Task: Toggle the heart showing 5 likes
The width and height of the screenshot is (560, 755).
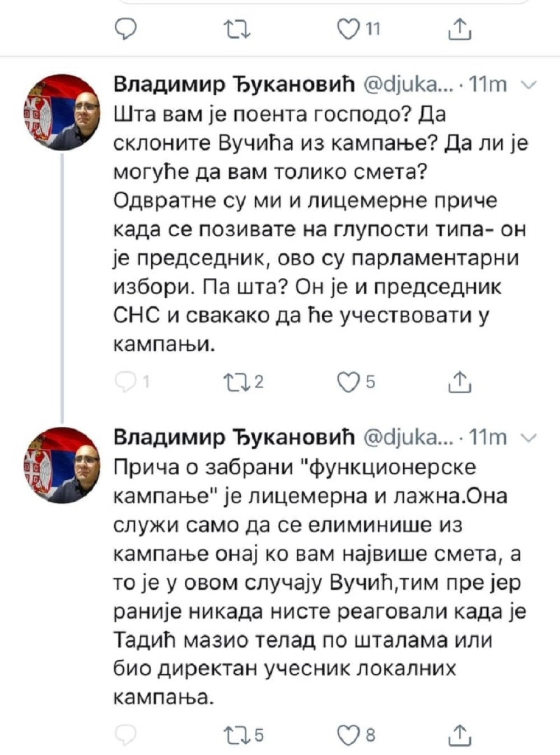Action: click(349, 382)
